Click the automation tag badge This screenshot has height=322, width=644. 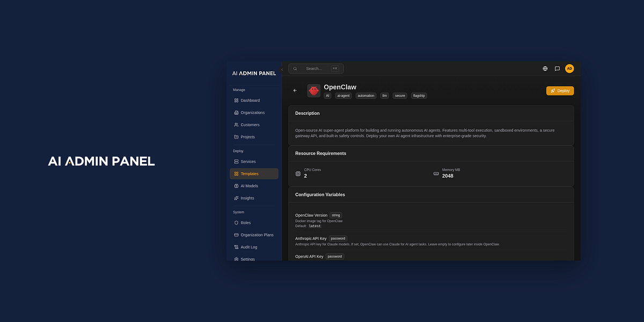[x=366, y=96]
